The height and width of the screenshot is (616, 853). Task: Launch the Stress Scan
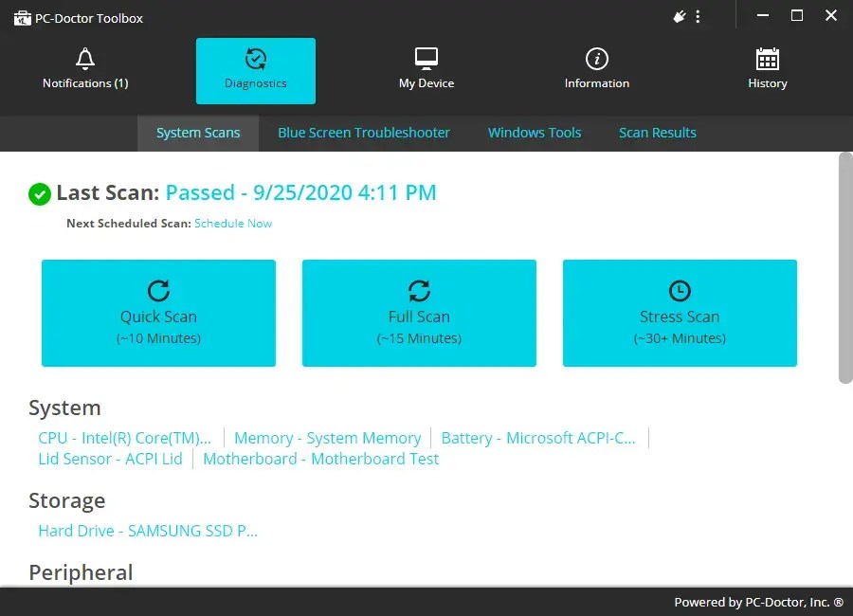point(679,313)
